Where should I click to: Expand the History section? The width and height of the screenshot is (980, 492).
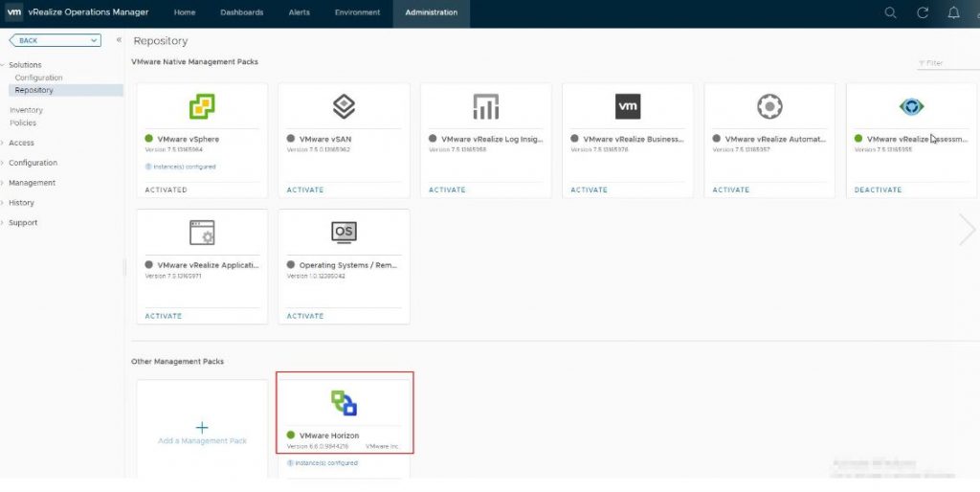click(3, 203)
